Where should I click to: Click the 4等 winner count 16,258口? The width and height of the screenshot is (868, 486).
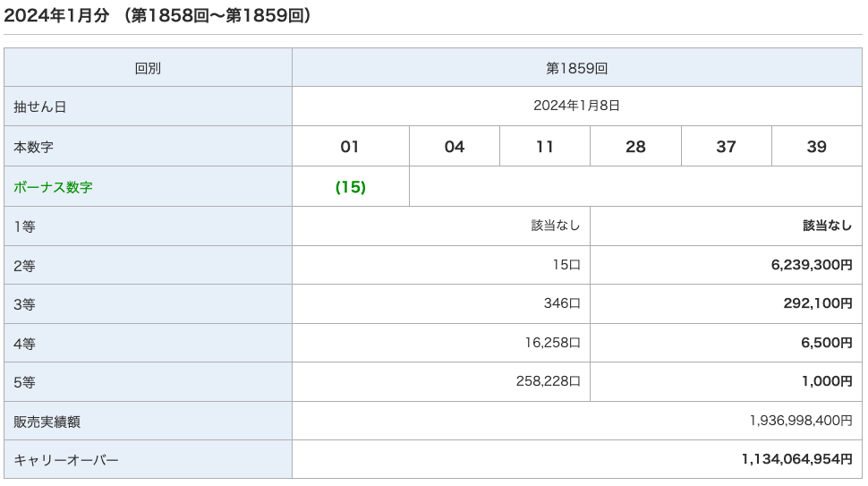pos(552,343)
